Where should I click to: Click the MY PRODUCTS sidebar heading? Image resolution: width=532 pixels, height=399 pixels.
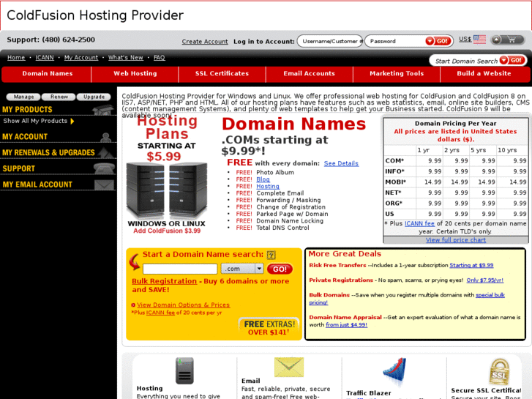[x=27, y=109]
